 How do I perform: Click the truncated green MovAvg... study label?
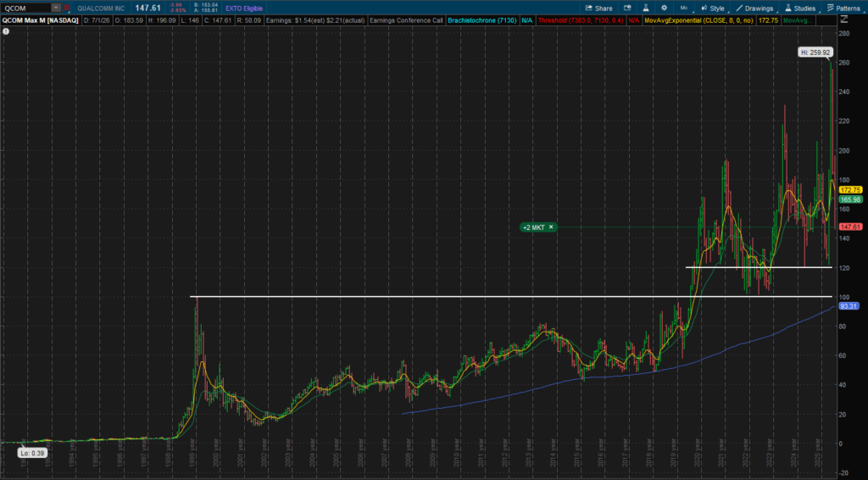(x=798, y=20)
